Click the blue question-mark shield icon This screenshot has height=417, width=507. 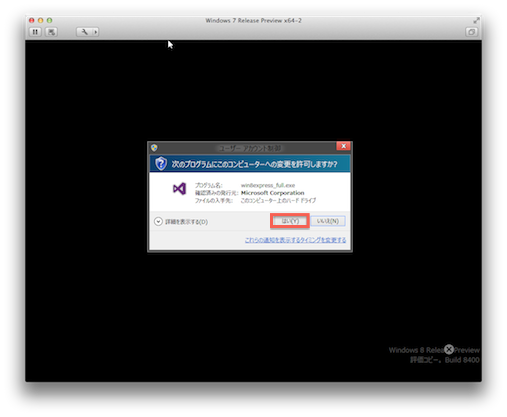(161, 164)
